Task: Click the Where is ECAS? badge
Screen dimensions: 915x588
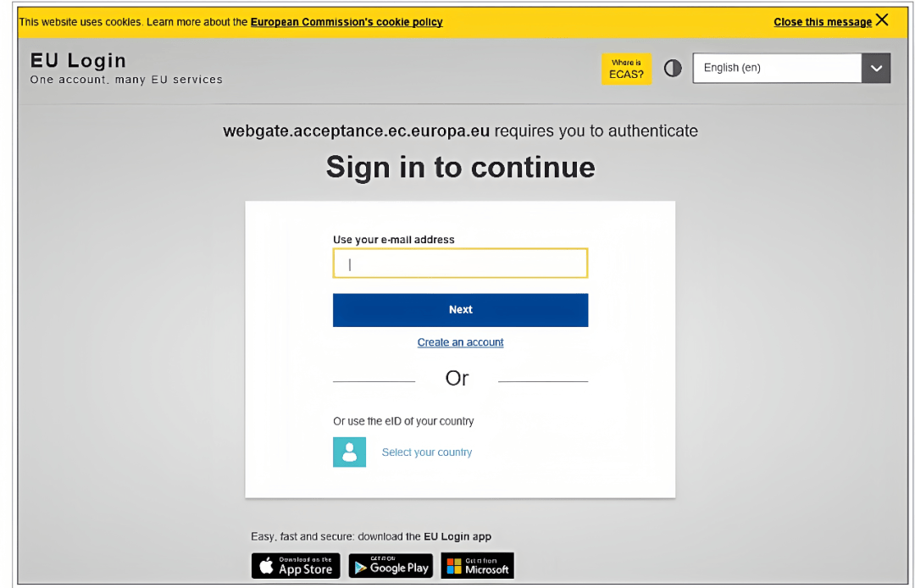Action: coord(626,69)
